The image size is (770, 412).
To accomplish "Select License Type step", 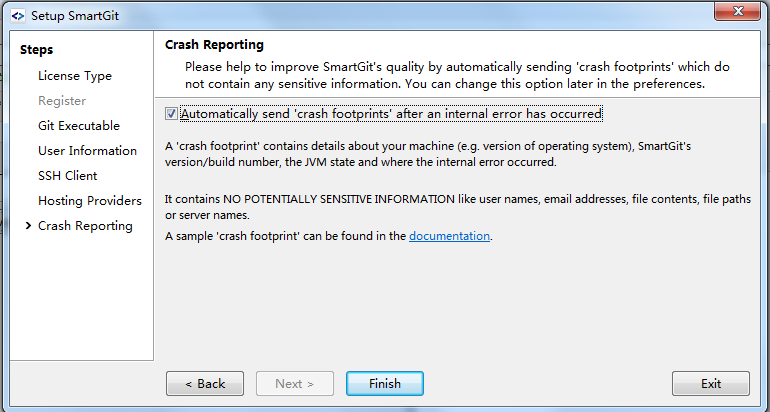I will (75, 76).
